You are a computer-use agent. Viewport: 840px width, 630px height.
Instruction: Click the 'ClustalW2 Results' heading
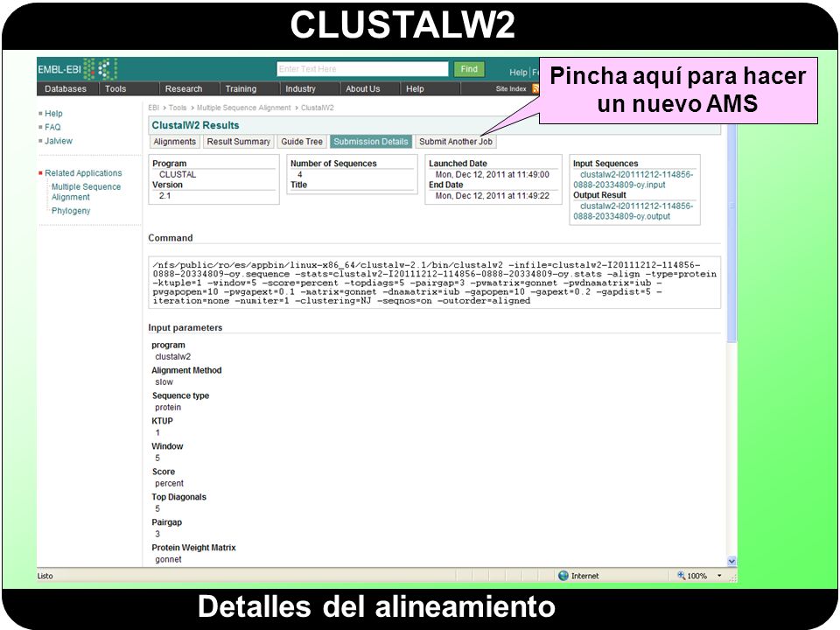click(195, 125)
